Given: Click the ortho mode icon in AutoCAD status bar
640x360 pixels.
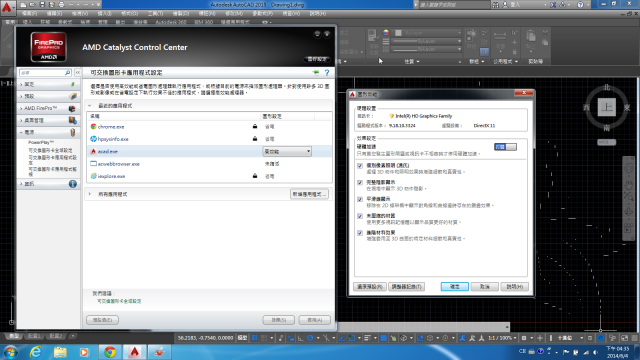Looking at the screenshot, I should point(300,338).
